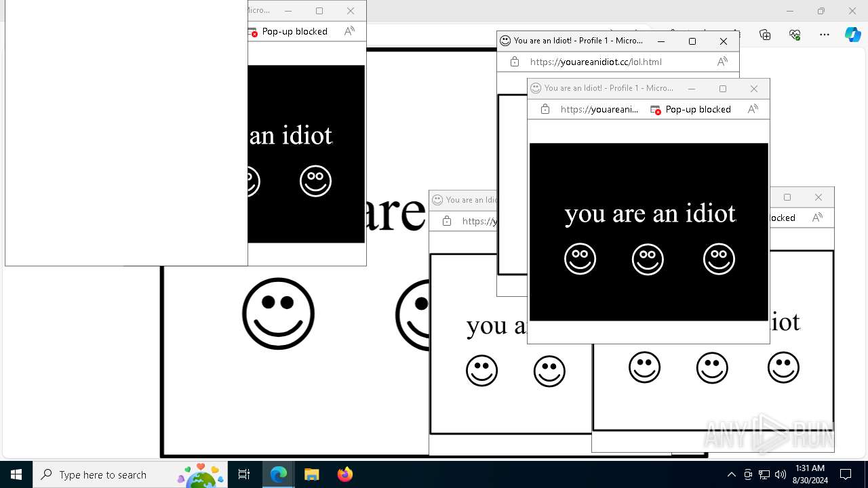Minimize the front black idiot popup
Image resolution: width=868 pixels, height=488 pixels.
coord(691,88)
